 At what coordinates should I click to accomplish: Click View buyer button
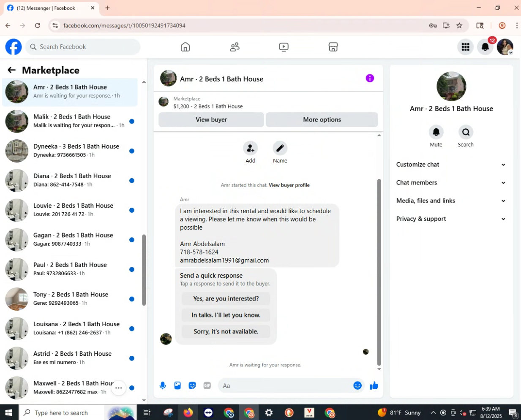click(211, 119)
